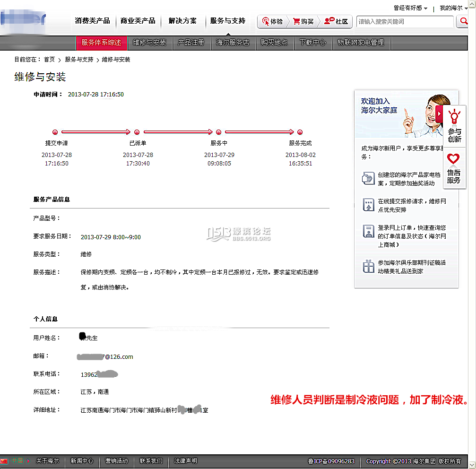Click the 参与创新 lightbulb icon

[454, 117]
